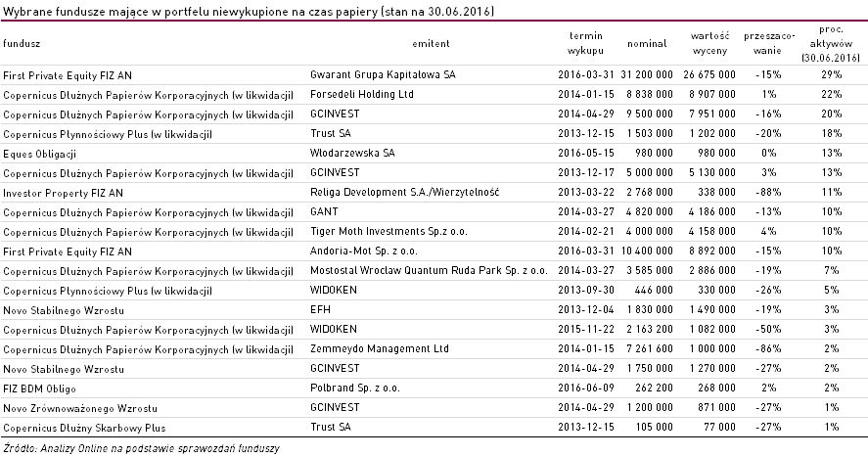Select redemption date '2014-02-21'
Screen dimensions: 868x457
tap(586, 231)
